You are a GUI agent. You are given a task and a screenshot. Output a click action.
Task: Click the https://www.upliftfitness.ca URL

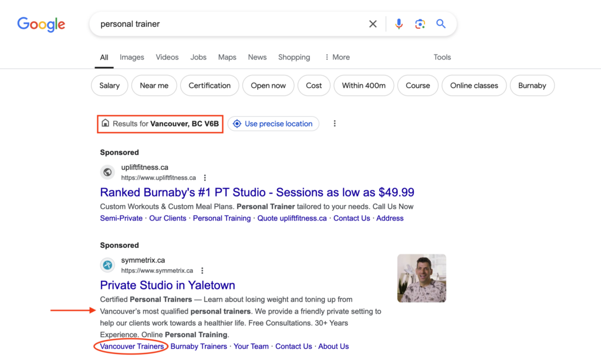point(158,178)
